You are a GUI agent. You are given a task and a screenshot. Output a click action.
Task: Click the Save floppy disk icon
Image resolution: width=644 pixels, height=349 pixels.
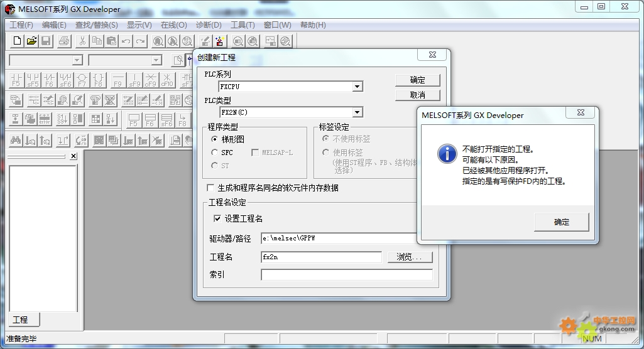(46, 41)
